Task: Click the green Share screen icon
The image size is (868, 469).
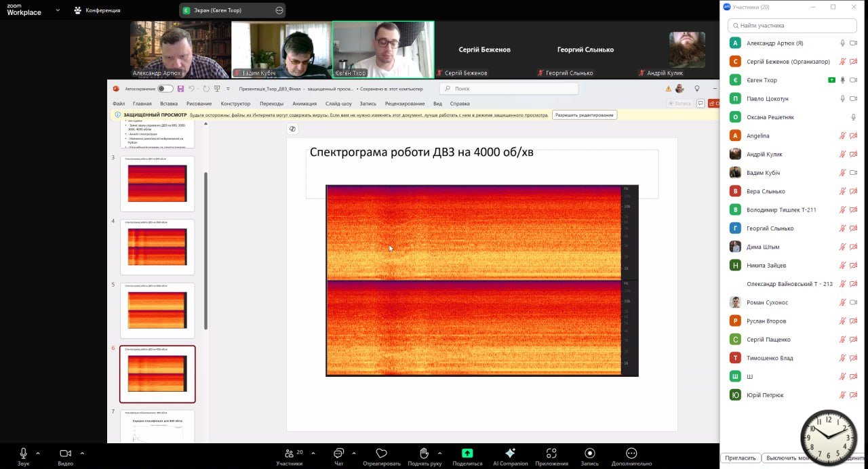Action: 467,453
